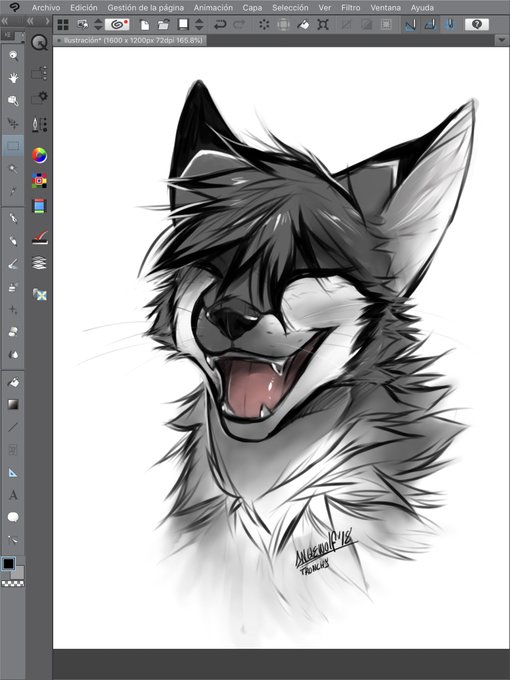This screenshot has width=510, height=680.
Task: Open the Selección menu
Action: (290, 8)
